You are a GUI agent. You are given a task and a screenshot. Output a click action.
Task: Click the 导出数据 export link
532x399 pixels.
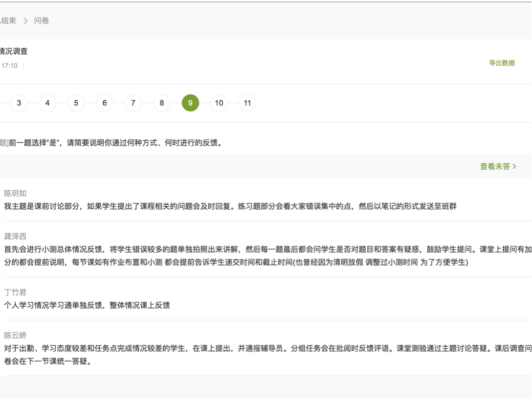(x=501, y=63)
